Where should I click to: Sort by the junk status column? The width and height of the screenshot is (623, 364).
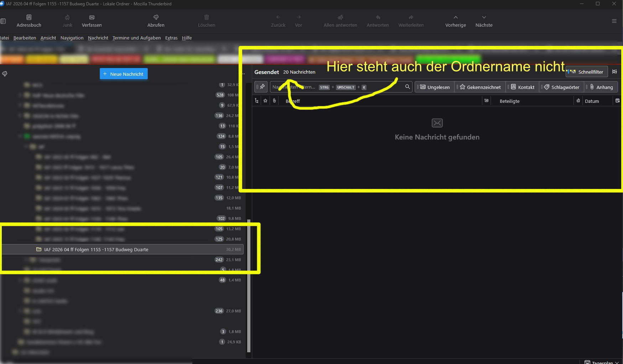pos(578,101)
